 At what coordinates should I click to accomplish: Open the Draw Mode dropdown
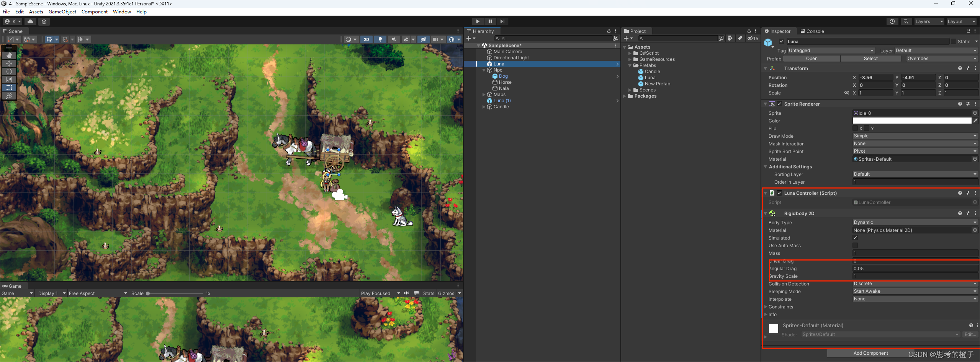(915, 136)
